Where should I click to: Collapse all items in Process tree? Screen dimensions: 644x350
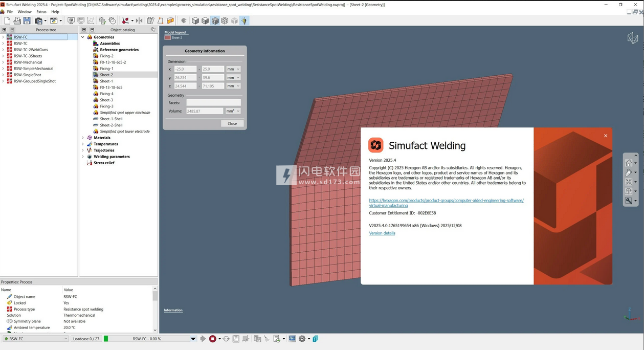click(x=12, y=30)
